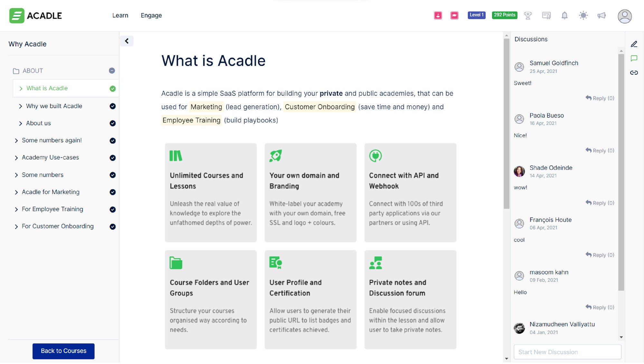The image size is (644, 364).
Task: Select the discussions chat bubble icon
Action: click(634, 58)
